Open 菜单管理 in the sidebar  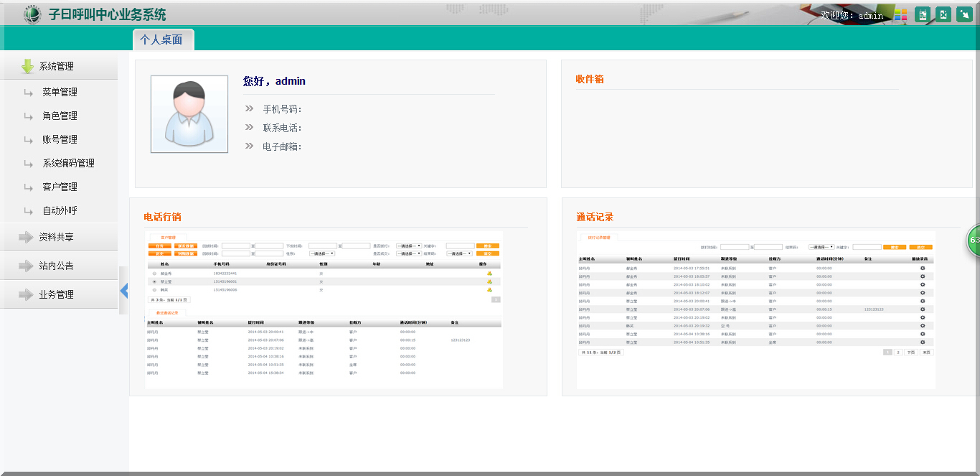(60, 92)
